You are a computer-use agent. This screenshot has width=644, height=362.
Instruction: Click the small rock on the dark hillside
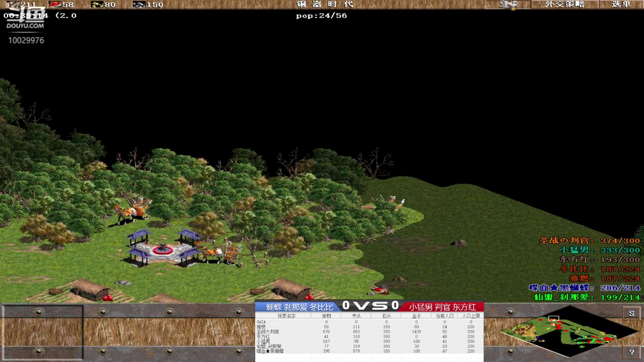coord(459,243)
